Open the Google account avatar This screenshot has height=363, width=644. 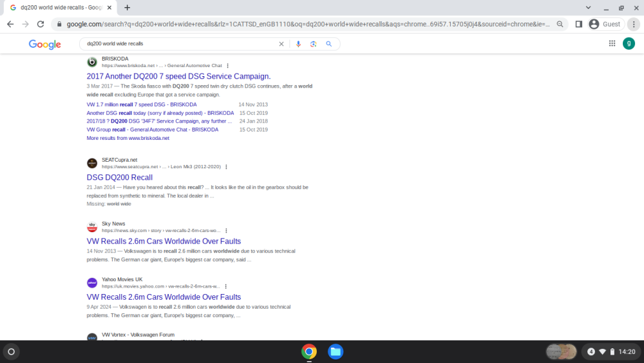[x=629, y=43]
